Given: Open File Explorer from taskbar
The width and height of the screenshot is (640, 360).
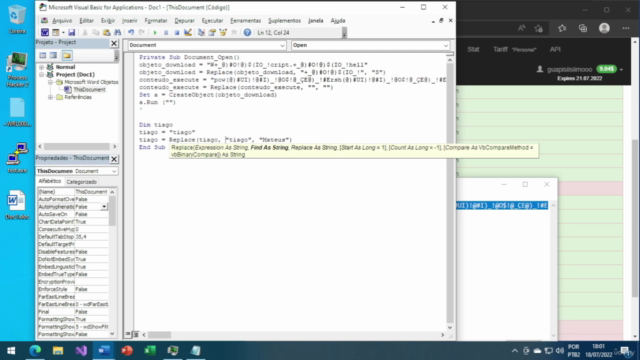Looking at the screenshot, I should [x=58, y=351].
